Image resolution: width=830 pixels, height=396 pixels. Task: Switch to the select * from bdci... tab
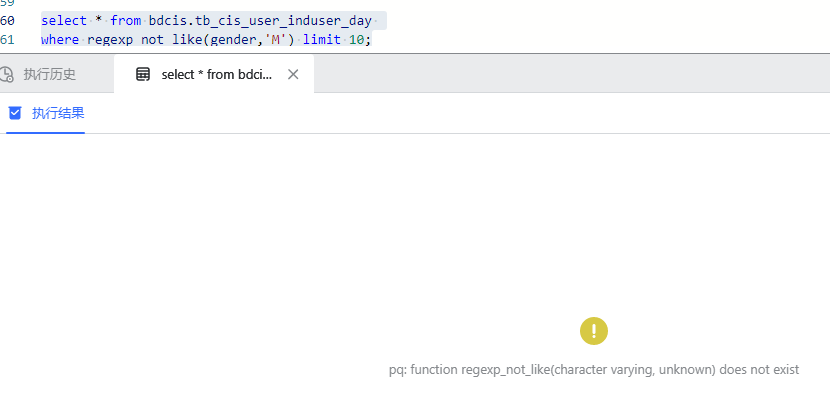(214, 74)
